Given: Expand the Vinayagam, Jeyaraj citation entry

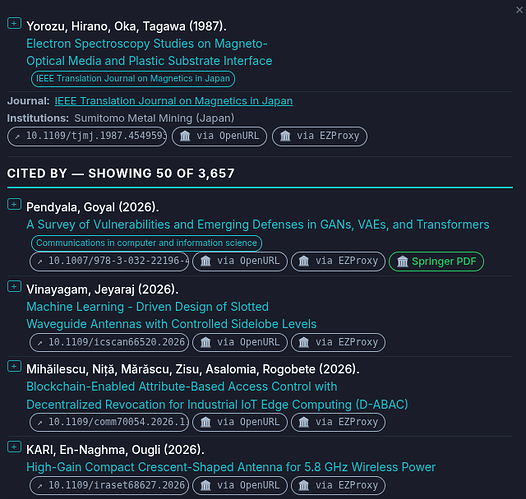Looking at the screenshot, I should [x=14, y=286].
